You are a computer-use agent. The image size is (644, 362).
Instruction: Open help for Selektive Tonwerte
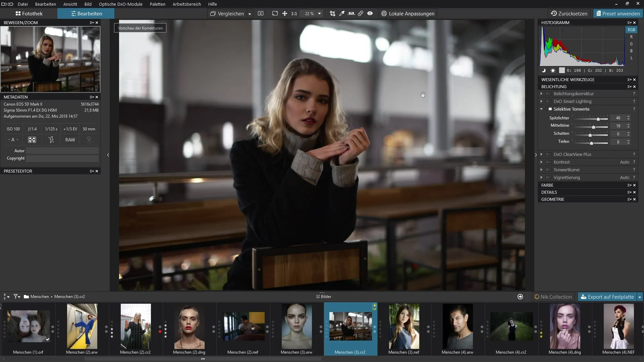[634, 109]
